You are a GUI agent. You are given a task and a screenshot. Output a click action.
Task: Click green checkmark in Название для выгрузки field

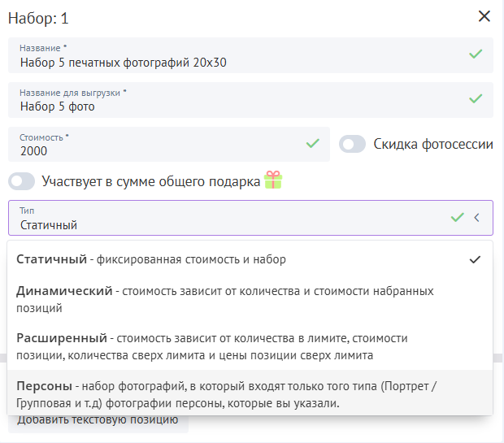click(x=476, y=99)
